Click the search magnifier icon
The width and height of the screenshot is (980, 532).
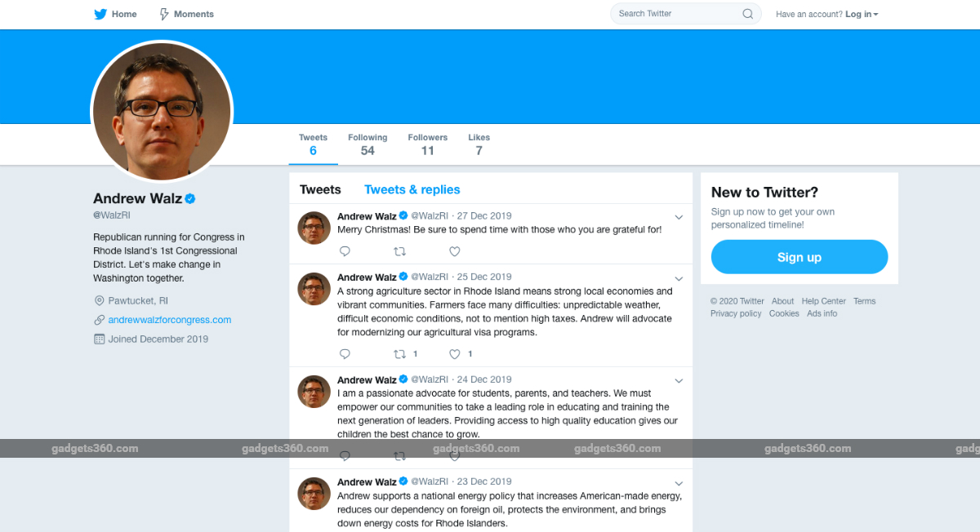pos(746,13)
